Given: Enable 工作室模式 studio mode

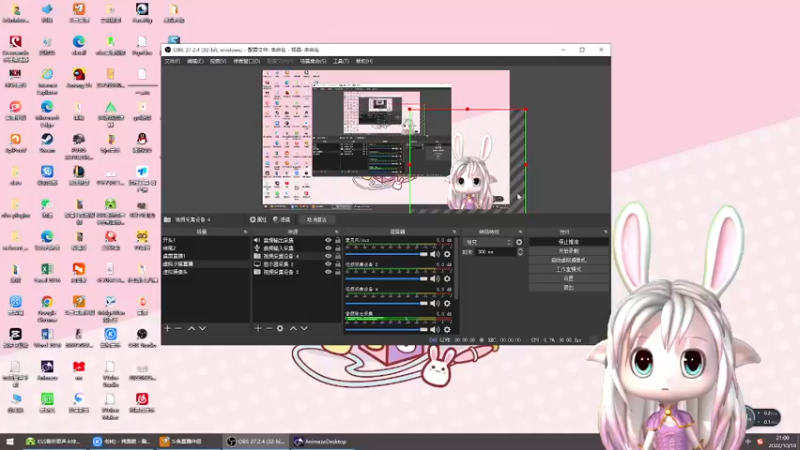Looking at the screenshot, I should (x=568, y=269).
